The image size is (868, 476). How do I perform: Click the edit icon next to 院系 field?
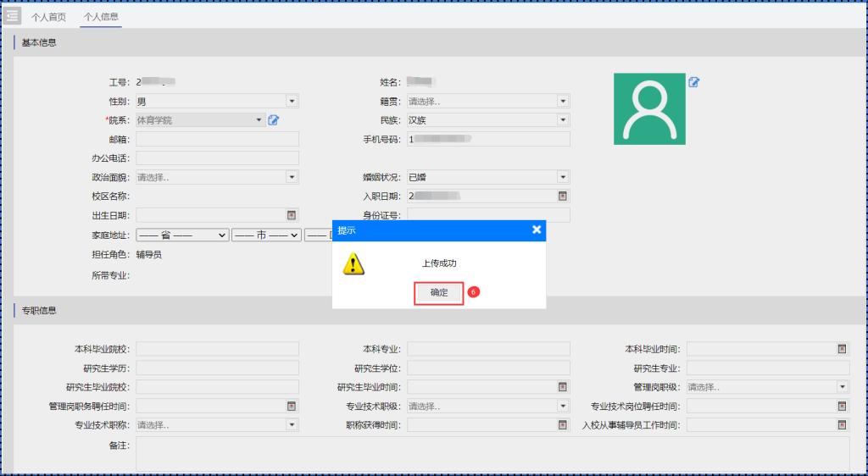(x=274, y=120)
